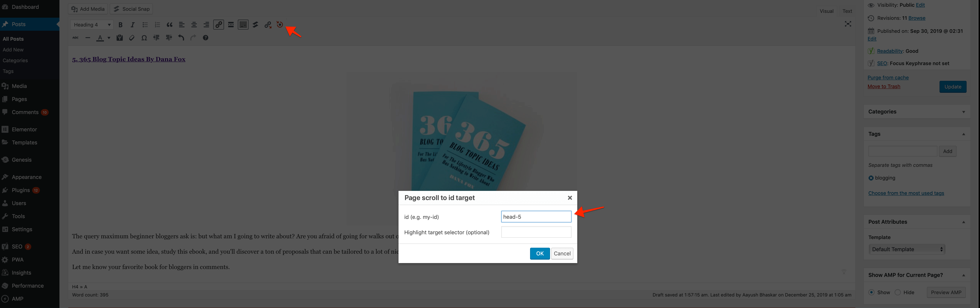Collapse the Tags panel
The height and width of the screenshot is (308, 980).
pyautogui.click(x=963, y=134)
